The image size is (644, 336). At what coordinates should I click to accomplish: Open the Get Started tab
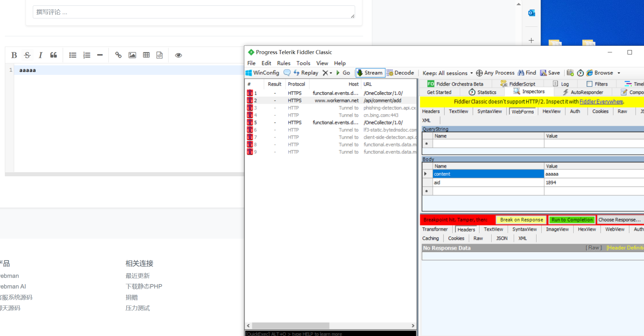pos(439,92)
